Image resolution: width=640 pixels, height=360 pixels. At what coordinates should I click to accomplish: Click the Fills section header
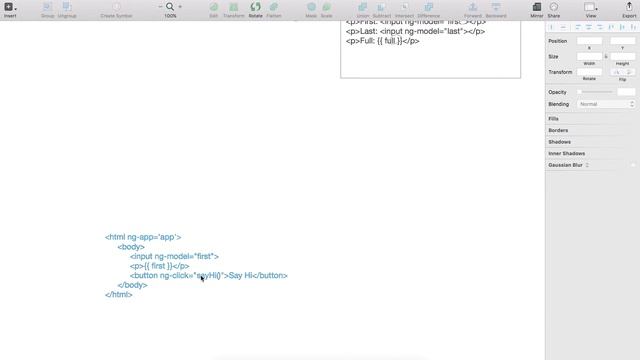553,119
